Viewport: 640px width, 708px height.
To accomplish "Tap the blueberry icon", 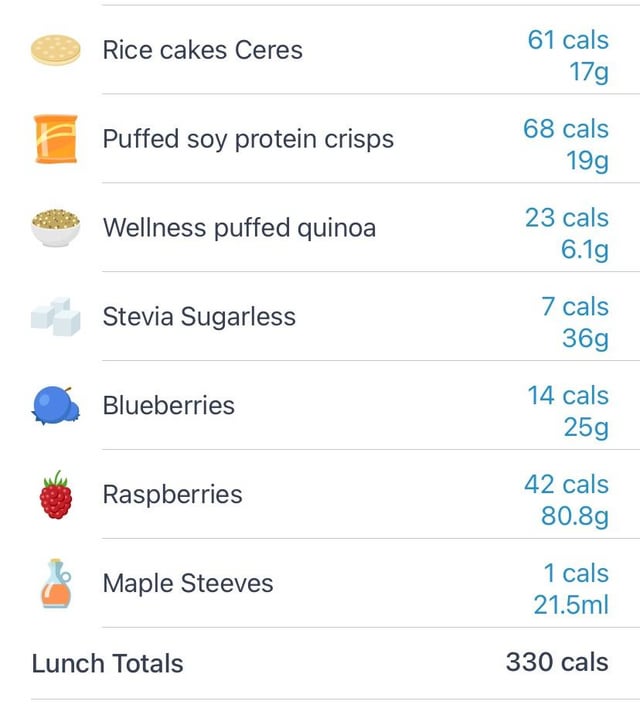I will coord(56,405).
